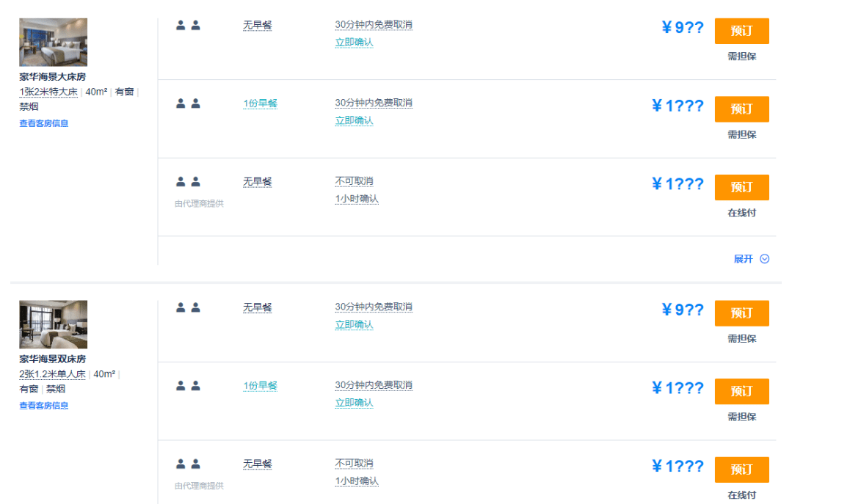
Task: Click guest icon in 双床房 1份早餐 row
Action: (188, 386)
